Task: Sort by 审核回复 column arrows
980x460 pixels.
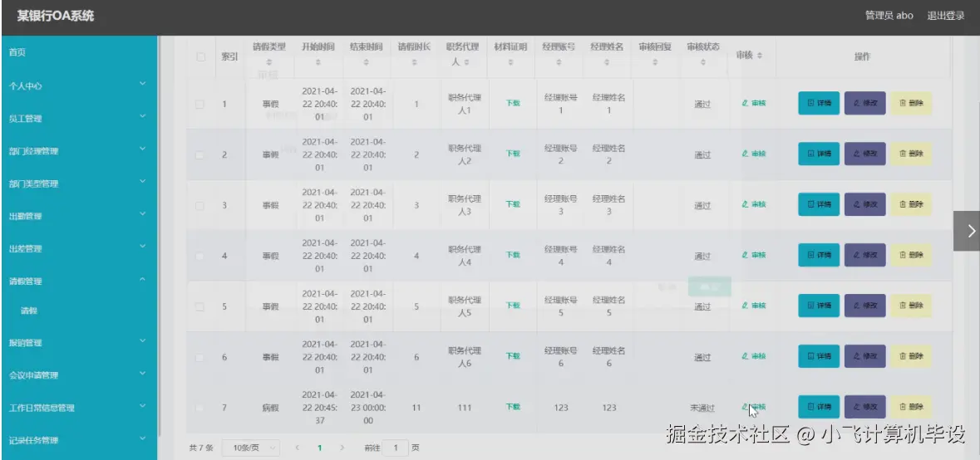Action: (655, 62)
